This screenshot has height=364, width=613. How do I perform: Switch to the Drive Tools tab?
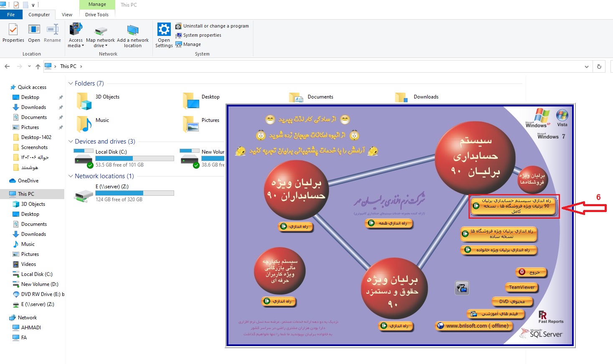click(x=97, y=15)
